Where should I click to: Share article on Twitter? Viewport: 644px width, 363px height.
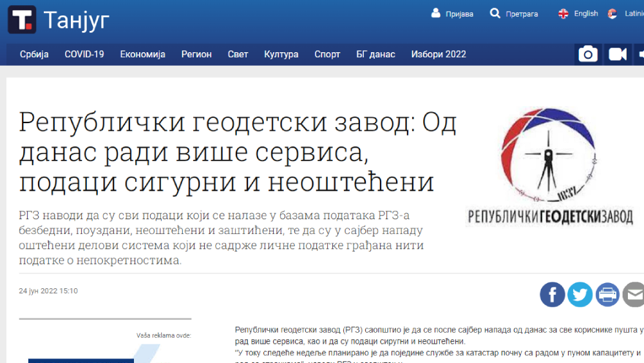tap(580, 295)
